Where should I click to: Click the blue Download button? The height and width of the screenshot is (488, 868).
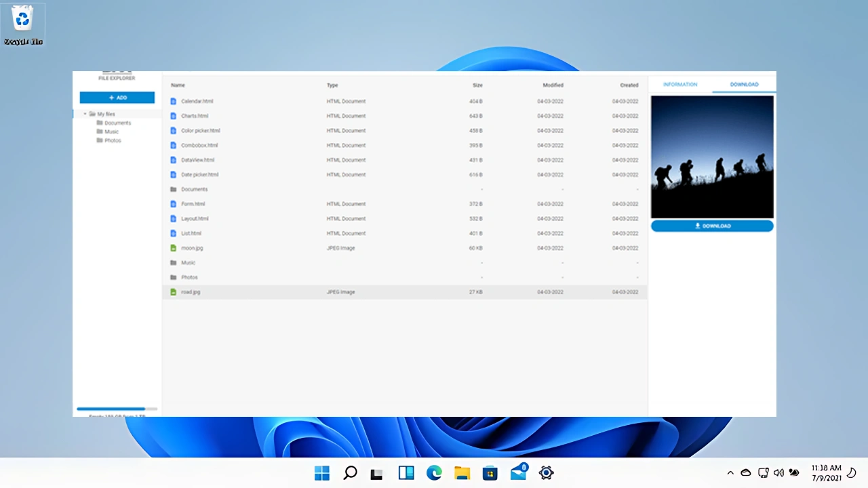pyautogui.click(x=712, y=226)
